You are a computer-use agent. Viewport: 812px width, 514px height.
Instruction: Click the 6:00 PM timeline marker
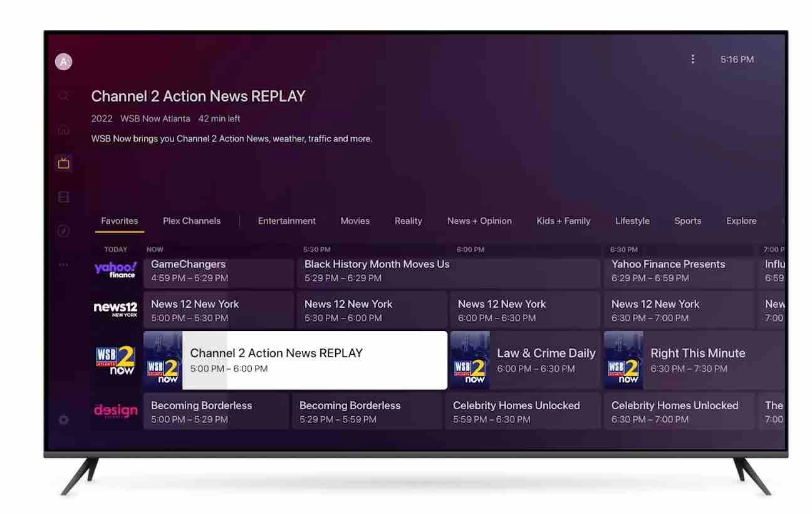[x=471, y=249]
